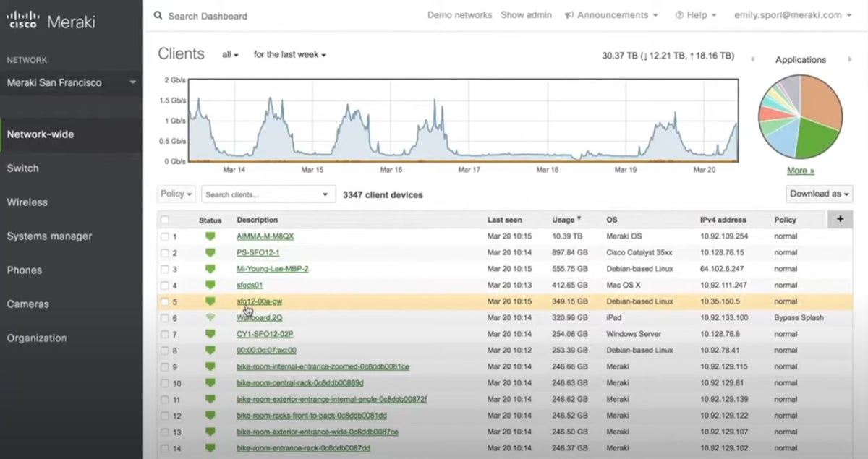The height and width of the screenshot is (459, 868).
Task: Open Cameras sidebar menu
Action: point(27,304)
